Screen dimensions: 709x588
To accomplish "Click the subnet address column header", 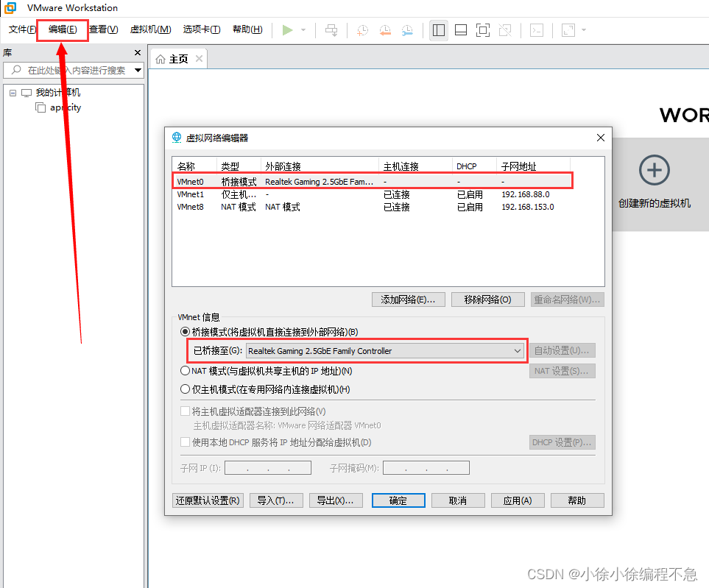I will [533, 166].
